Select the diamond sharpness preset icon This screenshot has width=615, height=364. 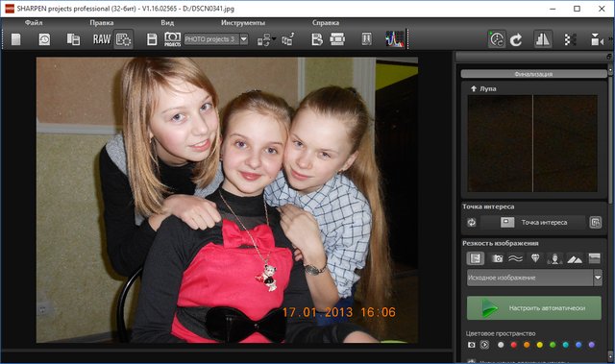(535, 258)
